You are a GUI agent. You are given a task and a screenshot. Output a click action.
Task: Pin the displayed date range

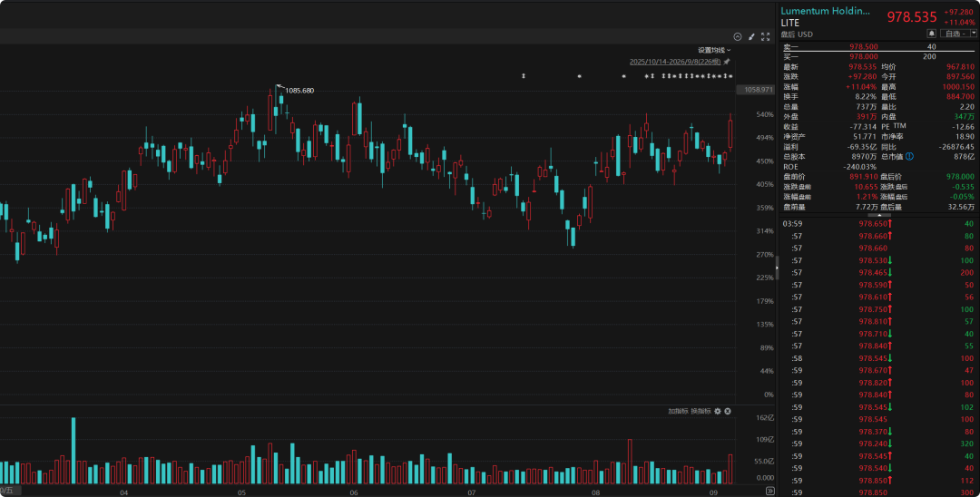(726, 62)
